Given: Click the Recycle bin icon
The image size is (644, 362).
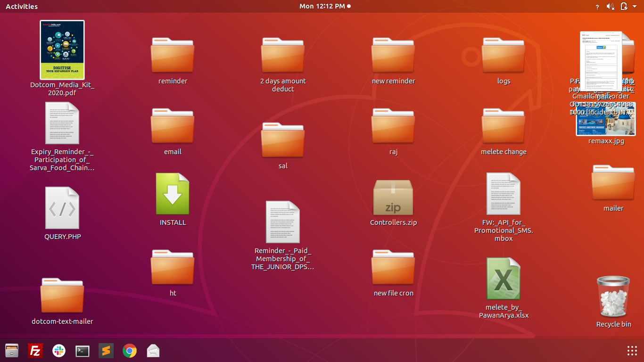Looking at the screenshot, I should click(x=613, y=297).
